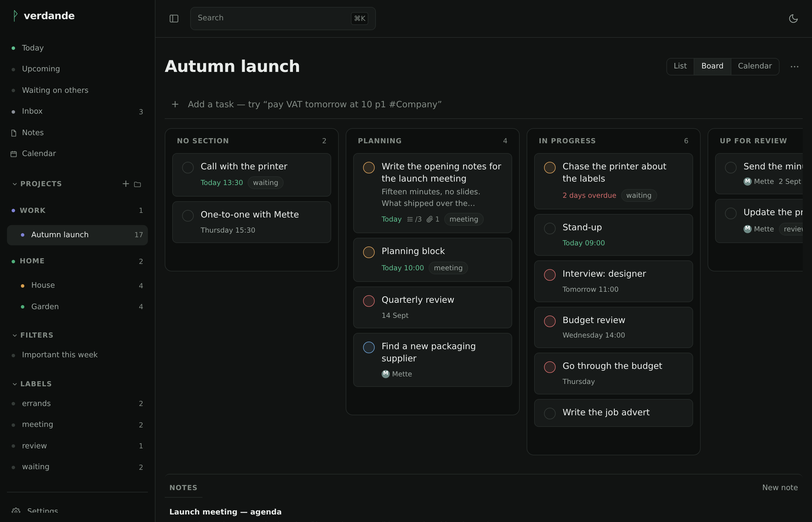Click the New note button

point(780,487)
